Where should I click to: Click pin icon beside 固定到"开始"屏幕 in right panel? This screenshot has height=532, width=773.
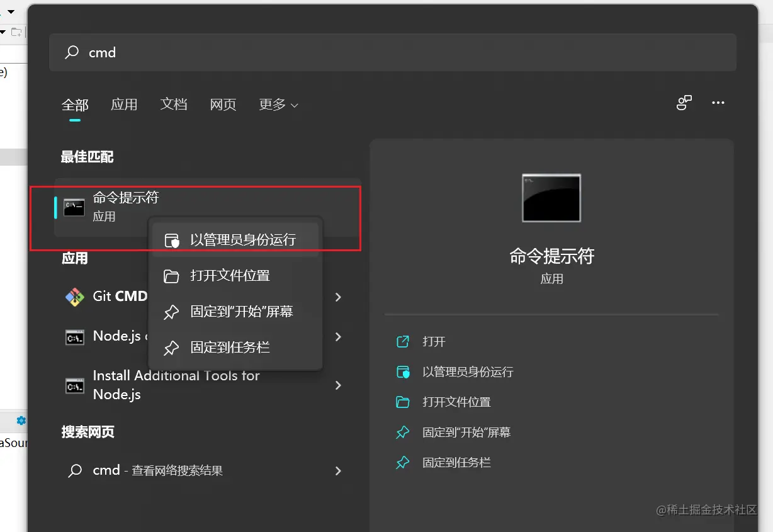pyautogui.click(x=403, y=433)
